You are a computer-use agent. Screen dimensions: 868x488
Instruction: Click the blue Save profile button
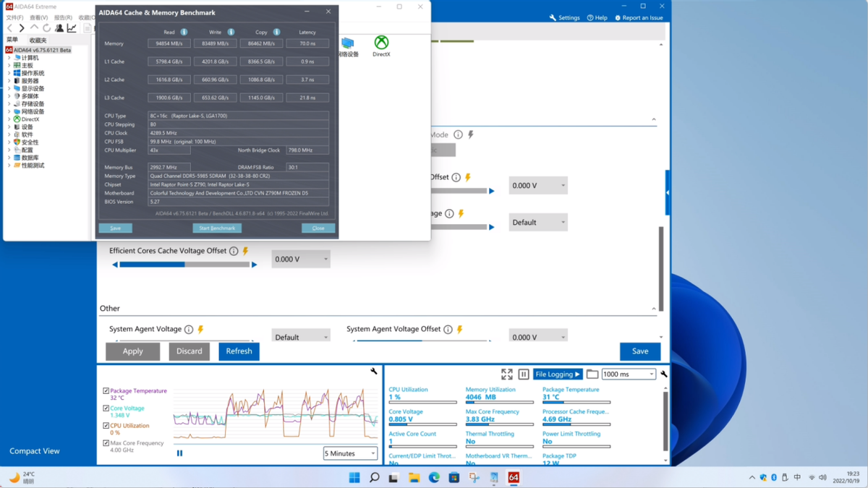[640, 351]
